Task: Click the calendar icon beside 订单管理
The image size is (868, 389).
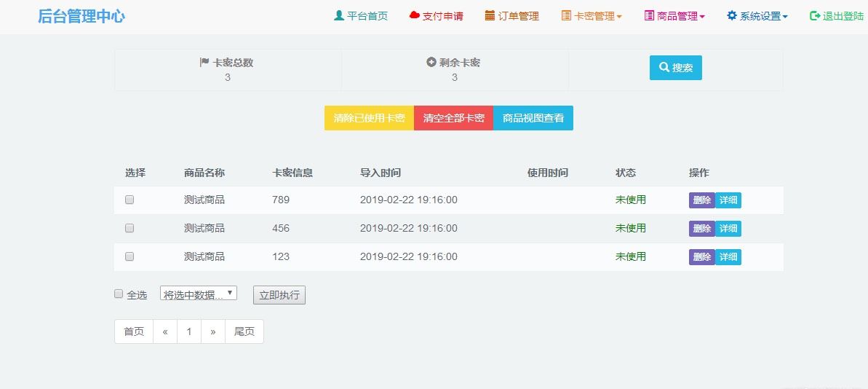Action: tap(490, 15)
